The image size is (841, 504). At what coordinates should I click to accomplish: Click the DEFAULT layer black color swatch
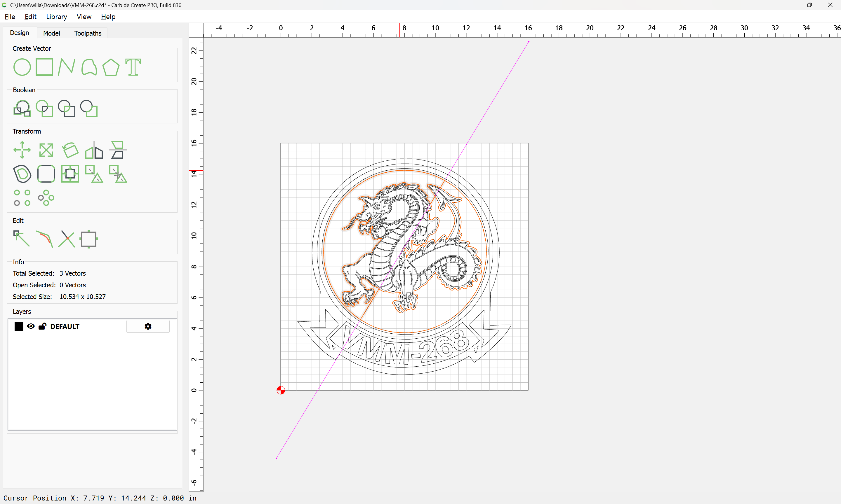point(19,326)
